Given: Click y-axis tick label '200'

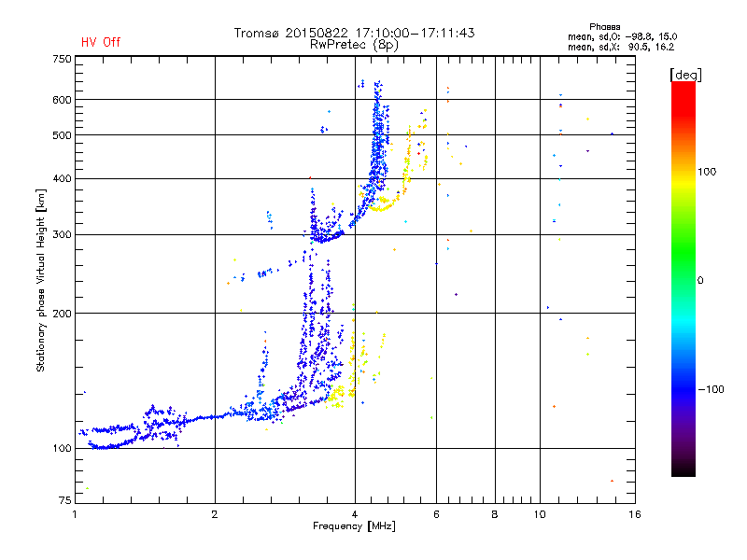Looking at the screenshot, I should point(62,314).
